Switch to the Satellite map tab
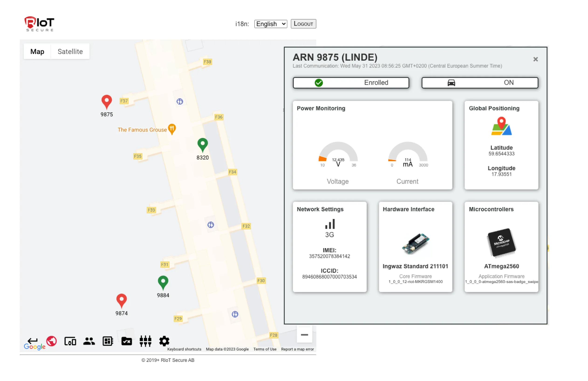 [x=70, y=52]
